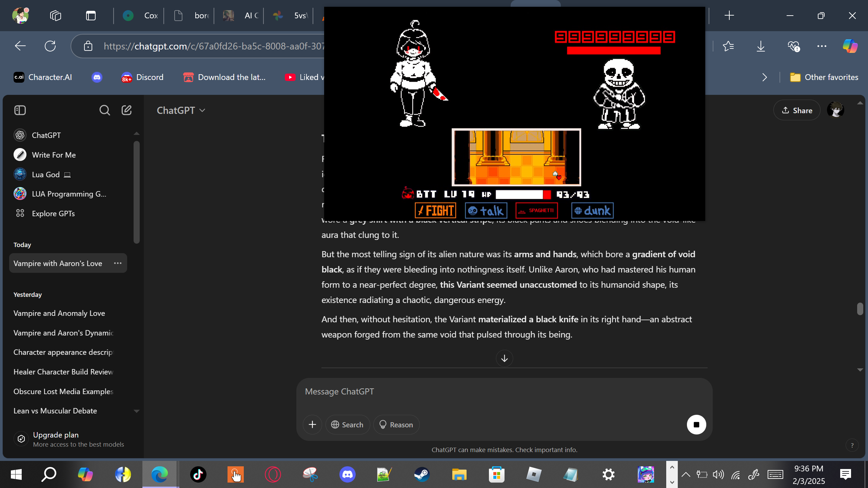
Task: Click the Upgrade plan link
Action: [70, 439]
